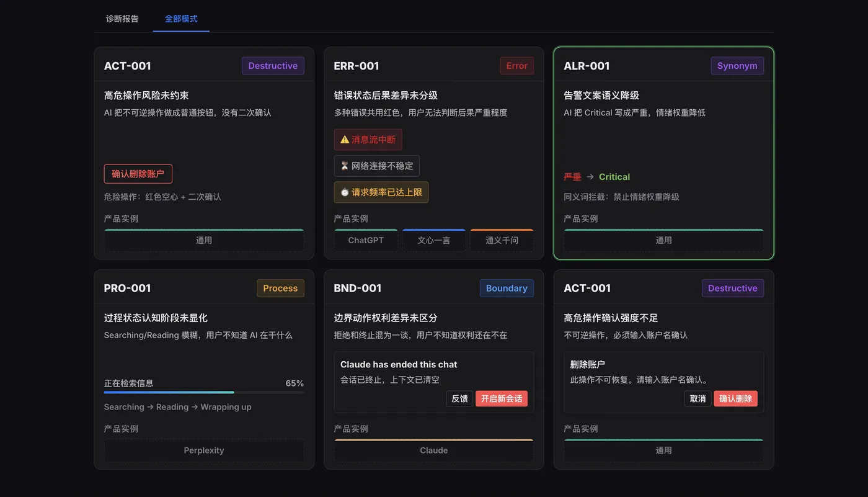Click the 消息流中断 warning alert

tap(368, 140)
